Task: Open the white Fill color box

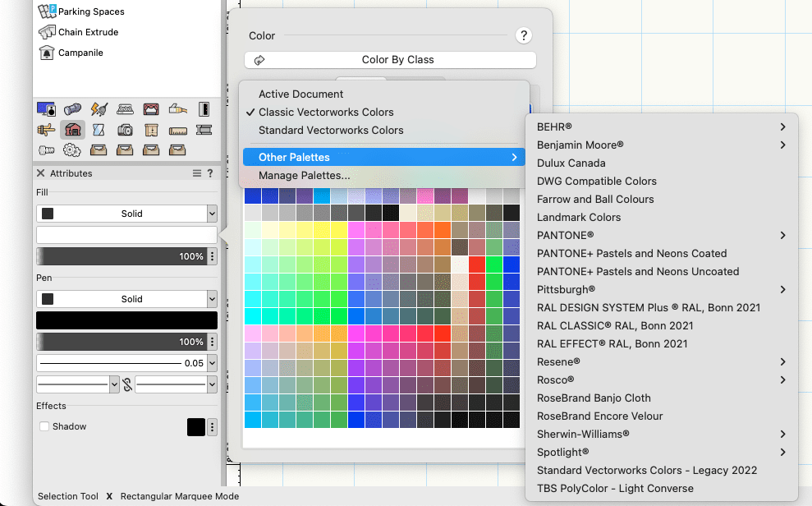Action: tap(126, 235)
